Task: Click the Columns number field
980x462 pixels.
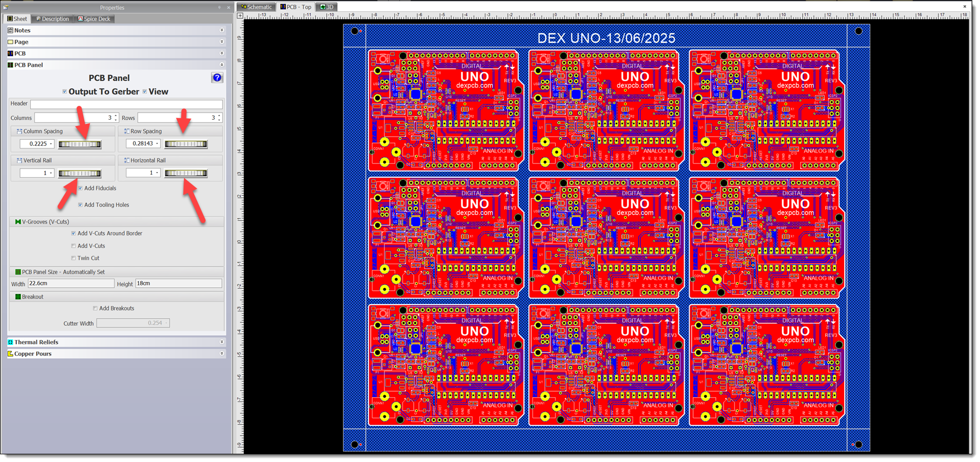Action: point(77,118)
